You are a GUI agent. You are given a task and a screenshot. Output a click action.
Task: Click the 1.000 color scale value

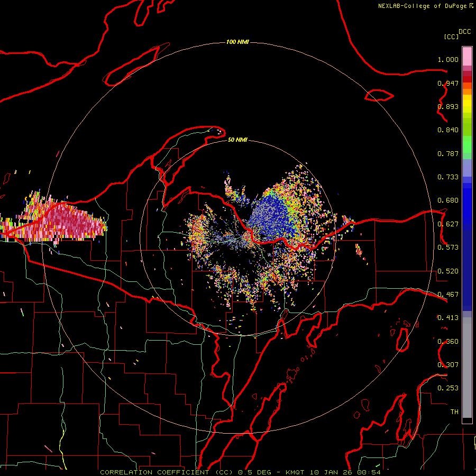coord(448,59)
